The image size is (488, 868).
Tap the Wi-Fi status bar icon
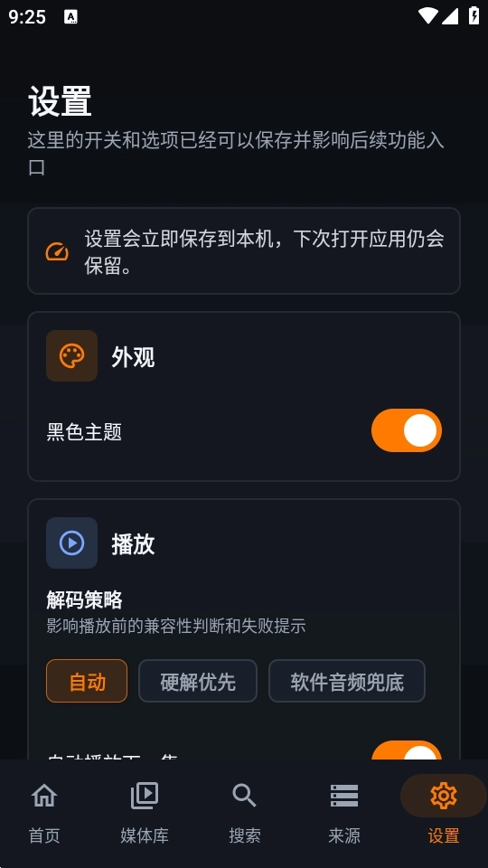pyautogui.click(x=428, y=15)
